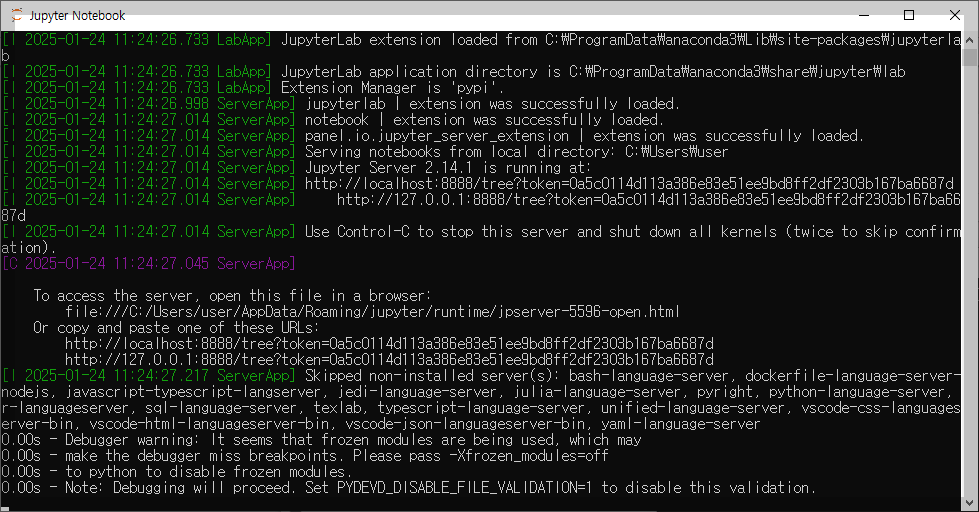Viewport: 979px width, 512px height.
Task: Click 'To access the server, open this file' text
Action: point(232,295)
